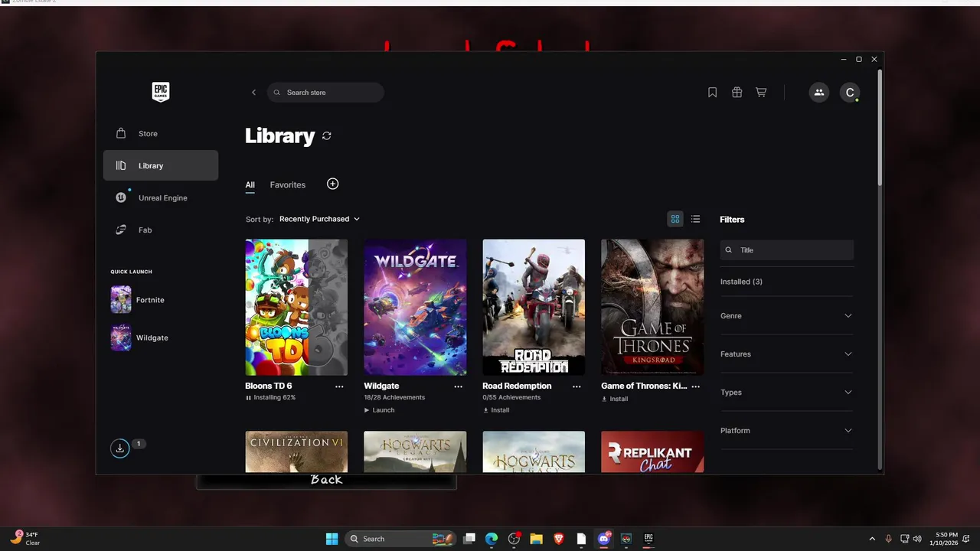
Task: Open Discord from taskbar
Action: [x=604, y=539]
